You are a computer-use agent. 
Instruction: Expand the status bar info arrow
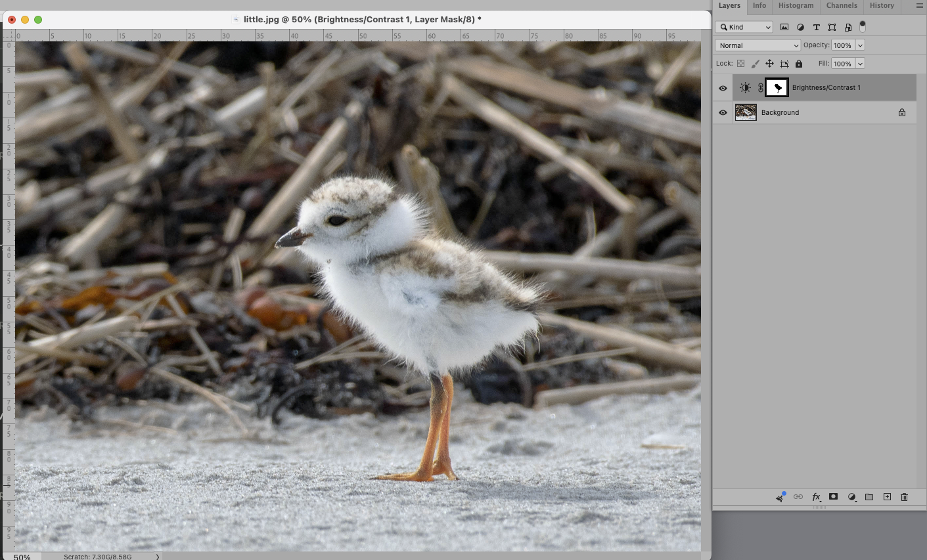(x=158, y=557)
